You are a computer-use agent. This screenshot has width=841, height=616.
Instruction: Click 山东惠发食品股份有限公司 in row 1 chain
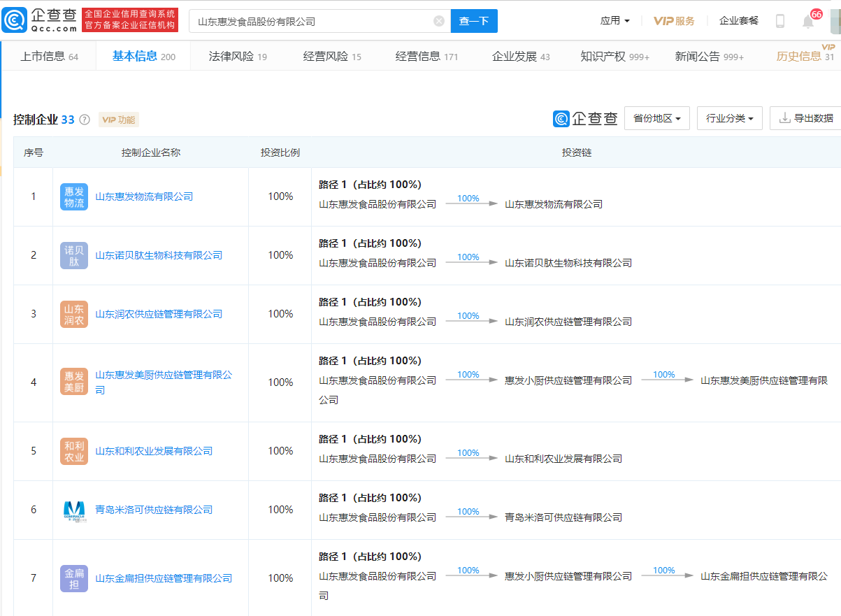coord(378,204)
